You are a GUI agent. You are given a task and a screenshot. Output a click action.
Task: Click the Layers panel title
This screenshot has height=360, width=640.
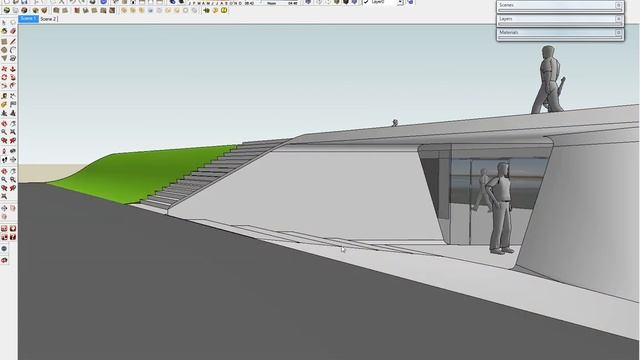point(506,19)
